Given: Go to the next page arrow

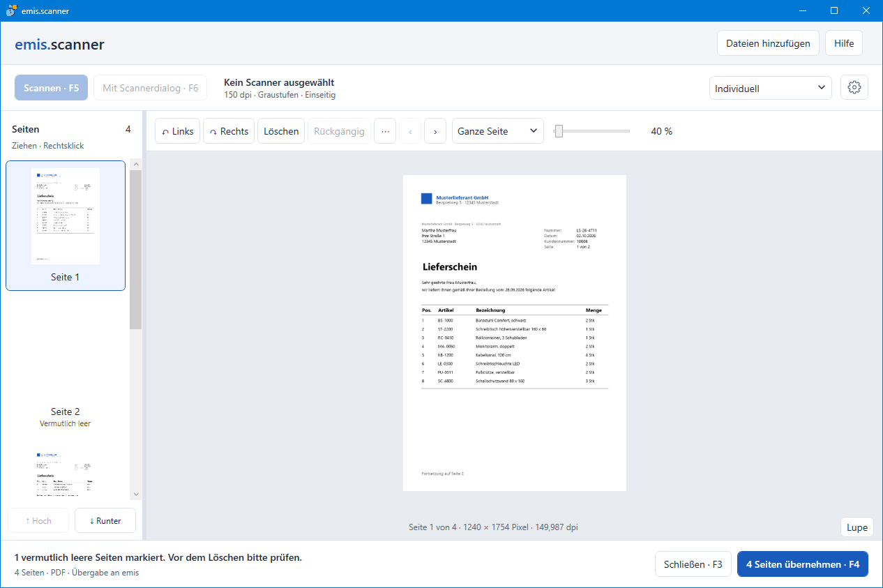Looking at the screenshot, I should point(435,131).
